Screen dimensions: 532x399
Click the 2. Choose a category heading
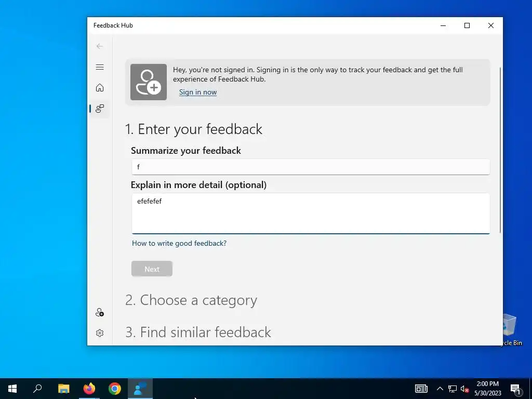(191, 300)
